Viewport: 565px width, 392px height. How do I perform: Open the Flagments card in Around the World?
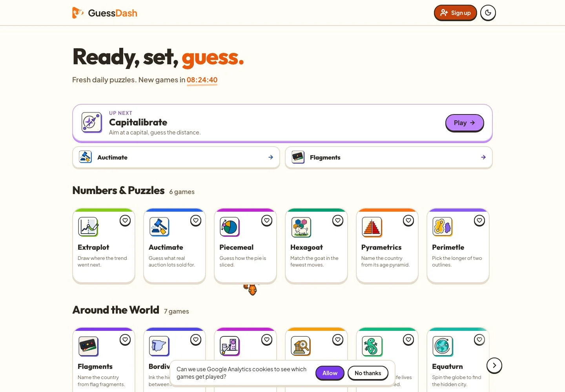point(104,360)
